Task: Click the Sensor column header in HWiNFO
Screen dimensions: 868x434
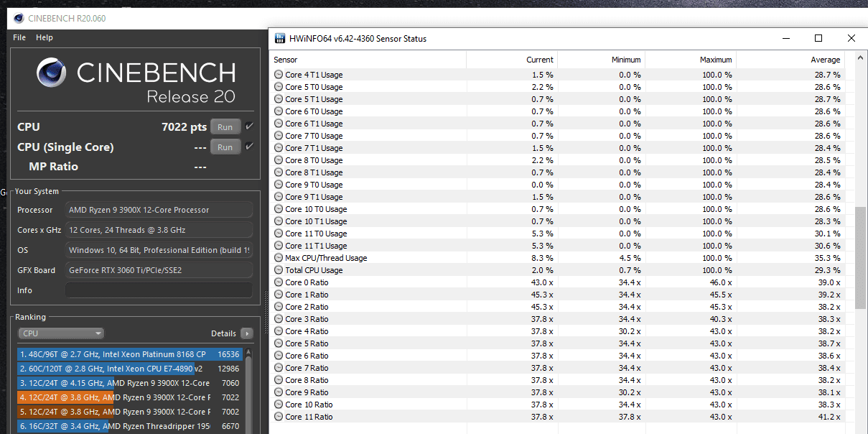Action: pos(368,60)
